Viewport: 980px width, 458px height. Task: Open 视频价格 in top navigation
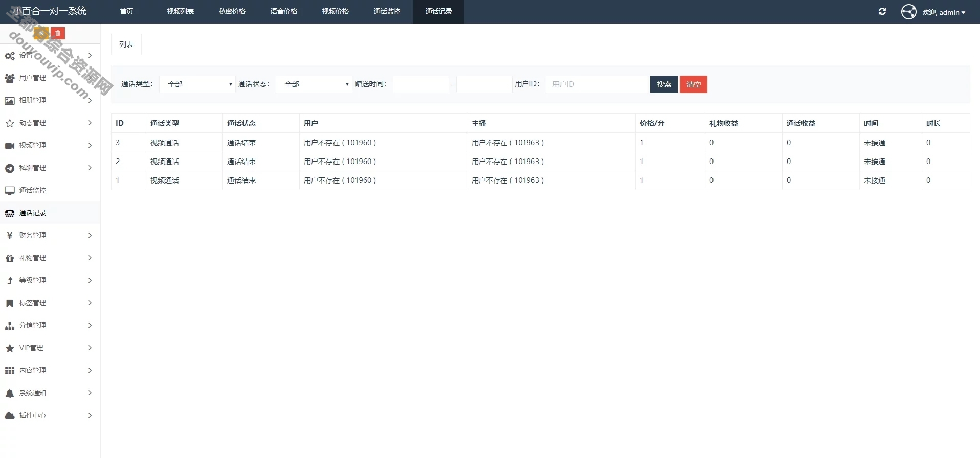point(336,11)
